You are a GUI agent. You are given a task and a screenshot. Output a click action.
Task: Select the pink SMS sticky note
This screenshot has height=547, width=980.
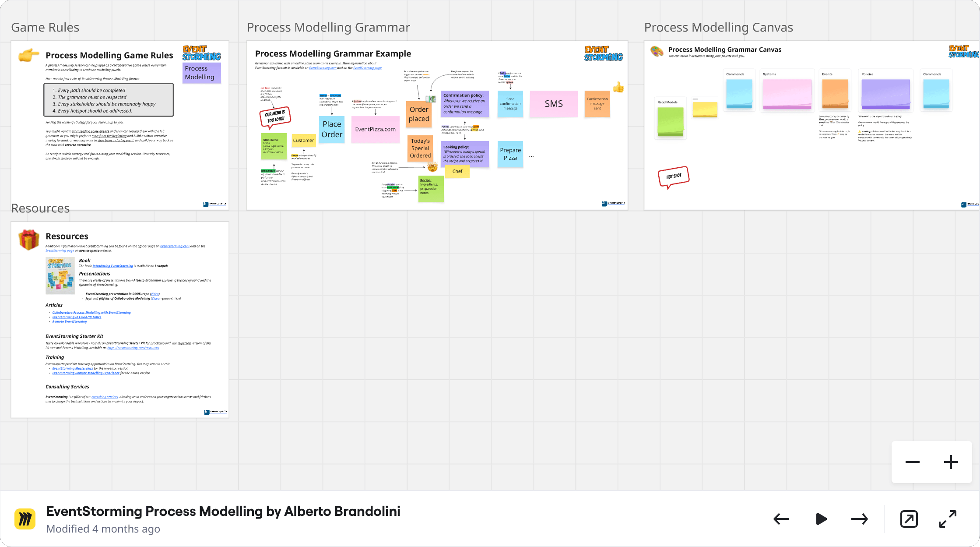554,104
